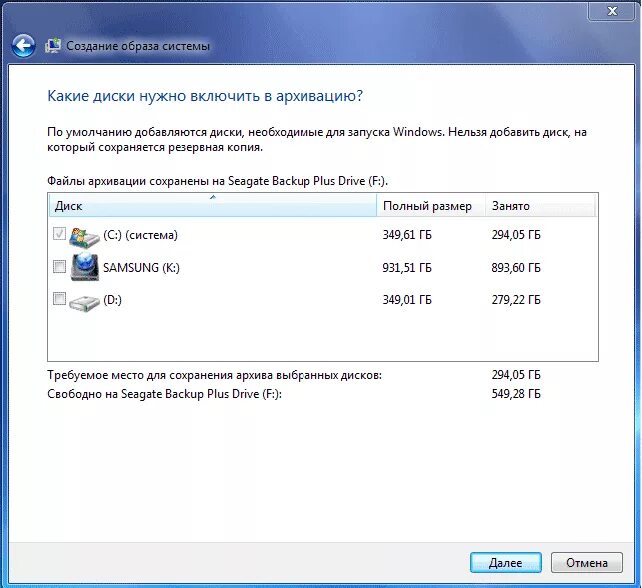
Task: Select the (C:) (система) row label
Action: [x=140, y=235]
